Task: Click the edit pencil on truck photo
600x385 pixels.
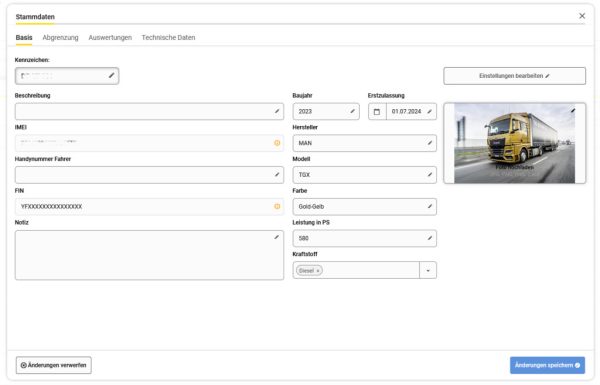Action: click(573, 111)
